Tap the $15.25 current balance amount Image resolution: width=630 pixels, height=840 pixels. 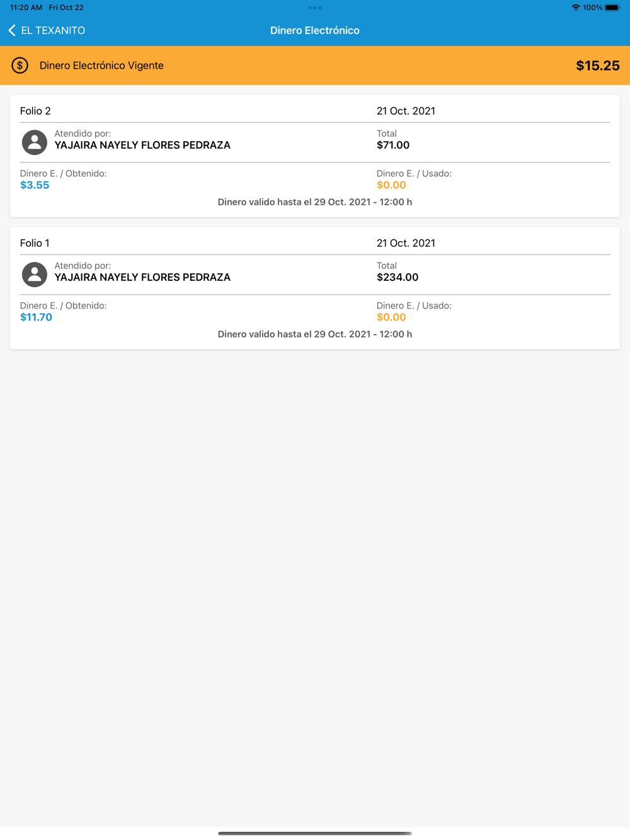coord(597,65)
